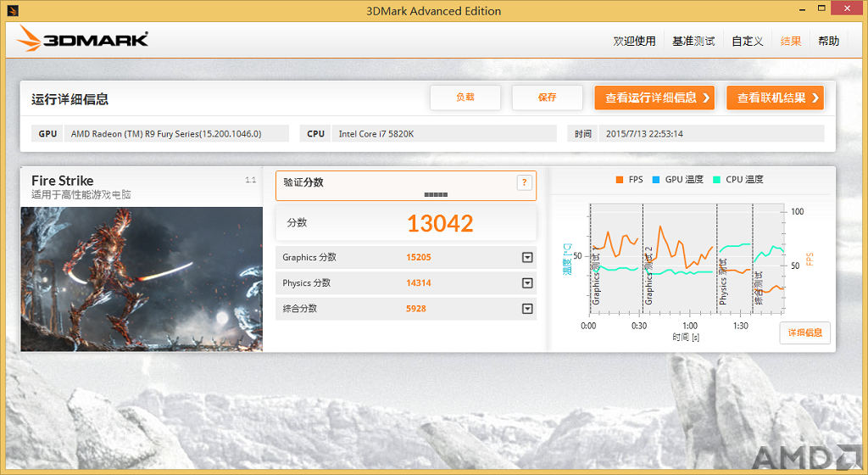Open the question mark help icon
This screenshot has height=475, width=868.
click(524, 182)
